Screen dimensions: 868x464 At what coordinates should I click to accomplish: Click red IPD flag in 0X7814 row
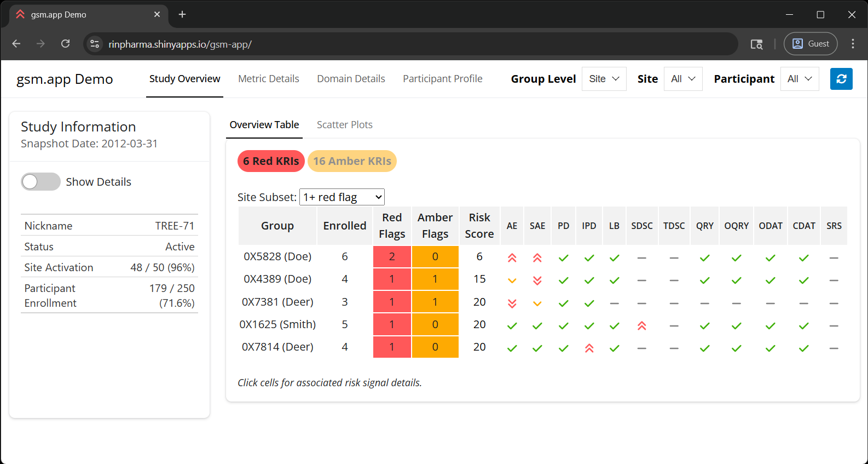[589, 348]
